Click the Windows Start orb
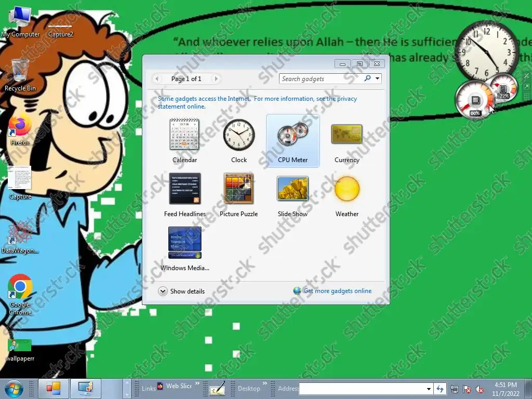Viewport: 532px width, 399px height. [x=14, y=389]
